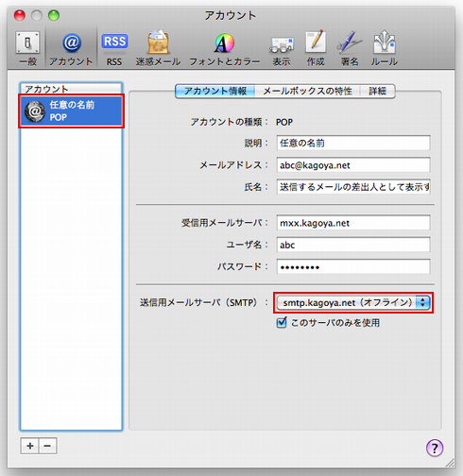Click the メールアドレス field abc@kagoya.net
This screenshot has width=463, height=476.
pyautogui.click(x=353, y=165)
